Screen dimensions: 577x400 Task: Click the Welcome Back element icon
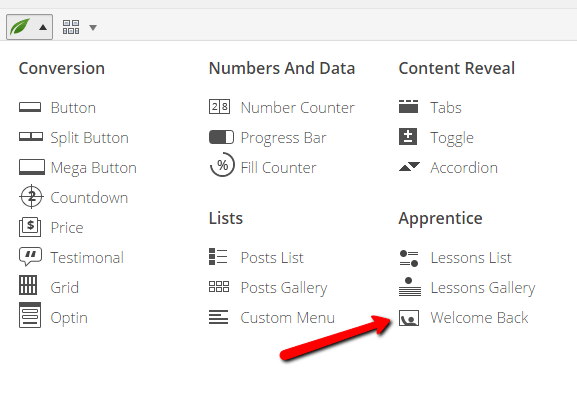click(408, 318)
